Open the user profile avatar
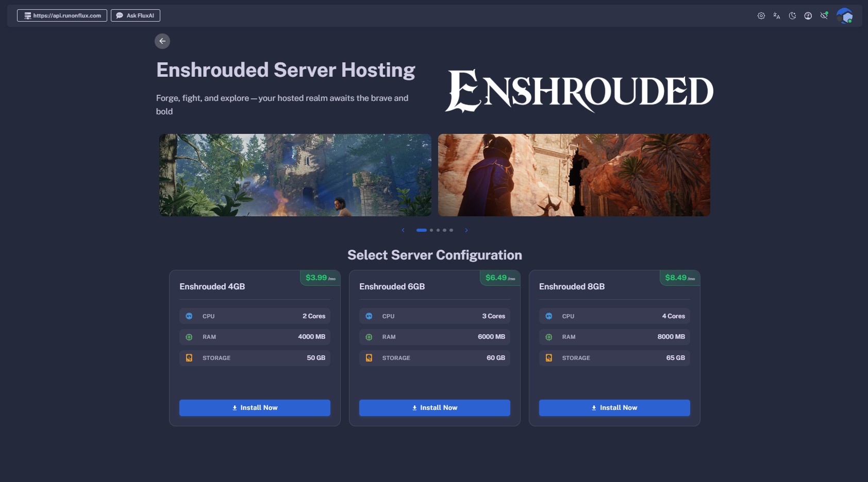This screenshot has width=868, height=482. (x=844, y=16)
